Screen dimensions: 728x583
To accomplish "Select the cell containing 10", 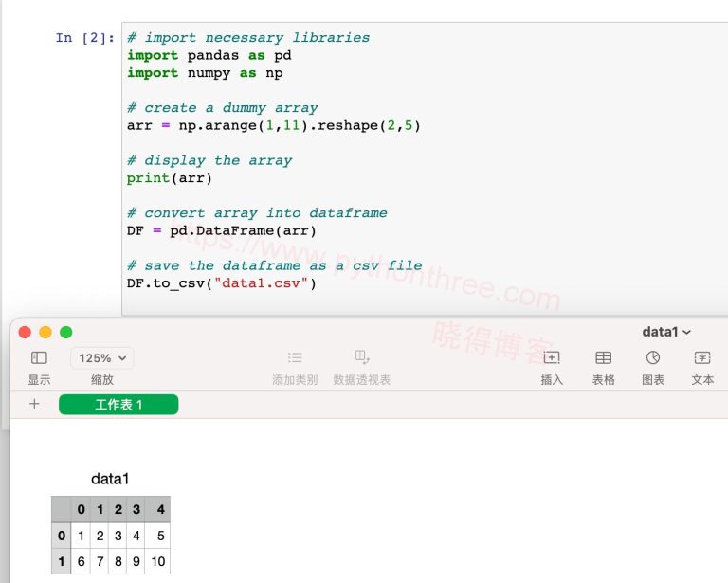I will [x=157, y=561].
